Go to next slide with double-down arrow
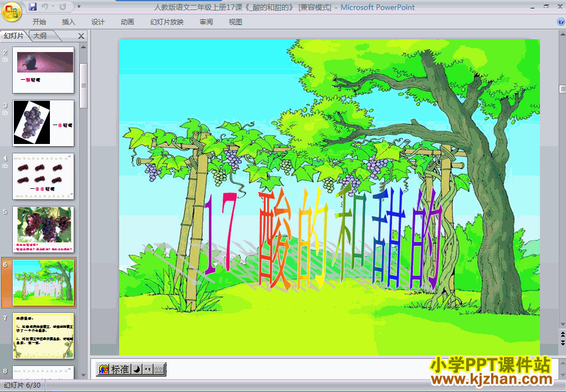 [x=562, y=342]
